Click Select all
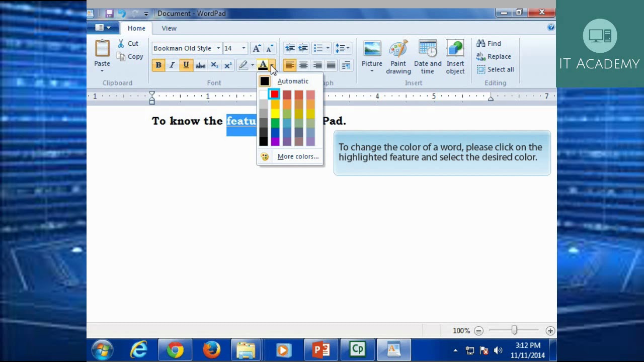Screen dimensions: 644x362 495,70
